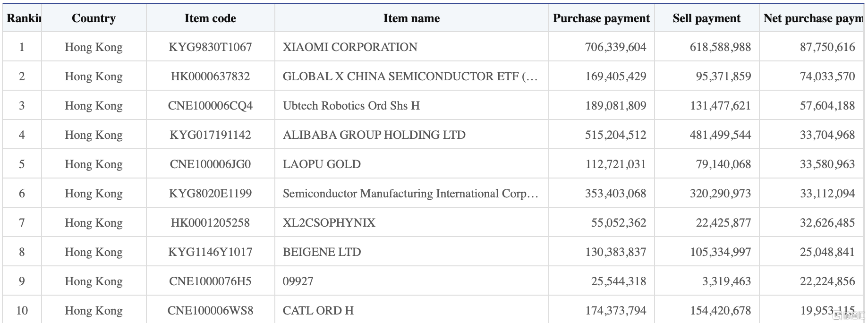Select sell payment value 481,499,544
The height and width of the screenshot is (323, 868).
(720, 135)
